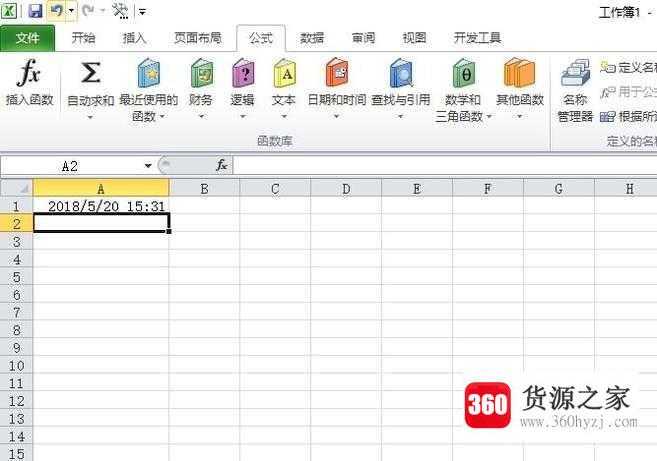Viewport: 657px width, 461px height.
Task: Switch to the 插入 (Insert) tab
Action: pyautogui.click(x=134, y=38)
